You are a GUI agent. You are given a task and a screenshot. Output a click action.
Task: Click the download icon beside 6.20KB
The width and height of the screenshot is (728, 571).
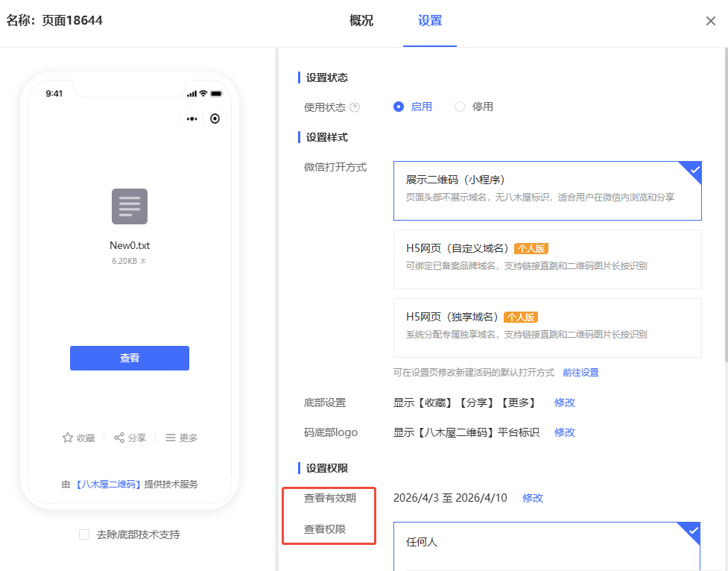[143, 261]
